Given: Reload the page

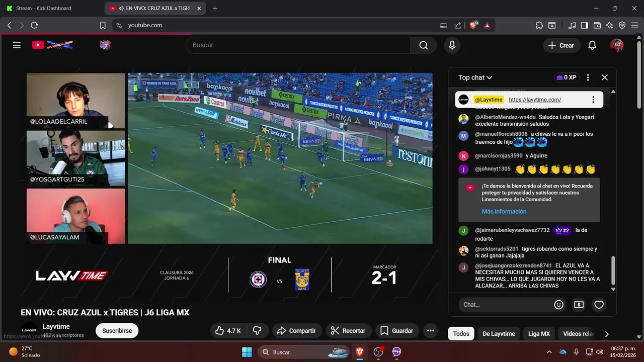Looking at the screenshot, I should (x=34, y=25).
